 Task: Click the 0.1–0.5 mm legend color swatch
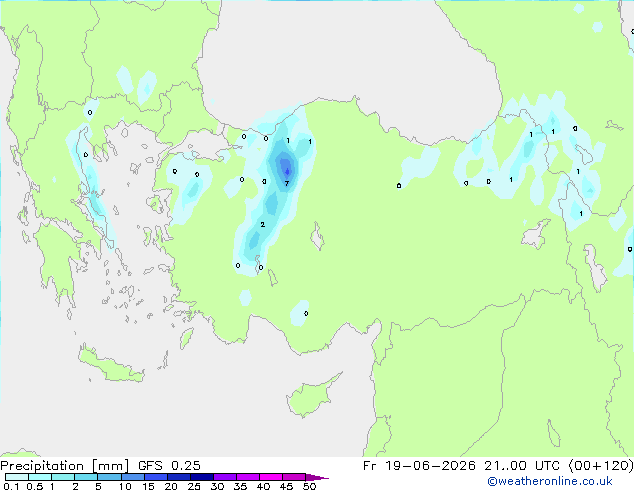pos(17,477)
